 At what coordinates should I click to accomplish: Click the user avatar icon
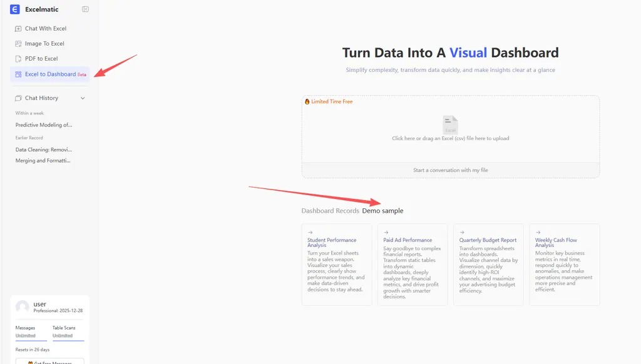[23, 307]
